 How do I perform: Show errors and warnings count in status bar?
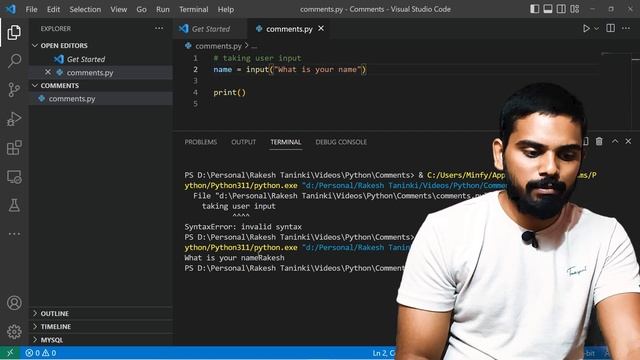(x=41, y=353)
